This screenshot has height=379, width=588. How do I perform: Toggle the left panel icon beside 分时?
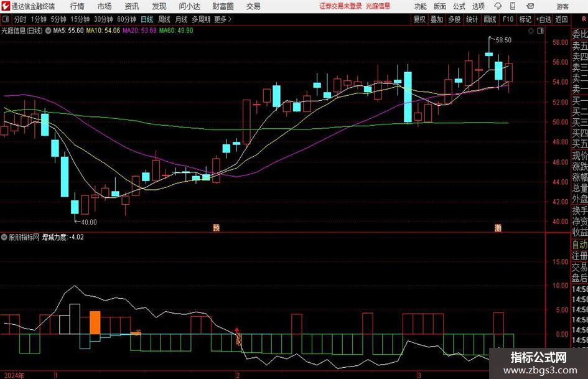pyautogui.click(x=5, y=19)
